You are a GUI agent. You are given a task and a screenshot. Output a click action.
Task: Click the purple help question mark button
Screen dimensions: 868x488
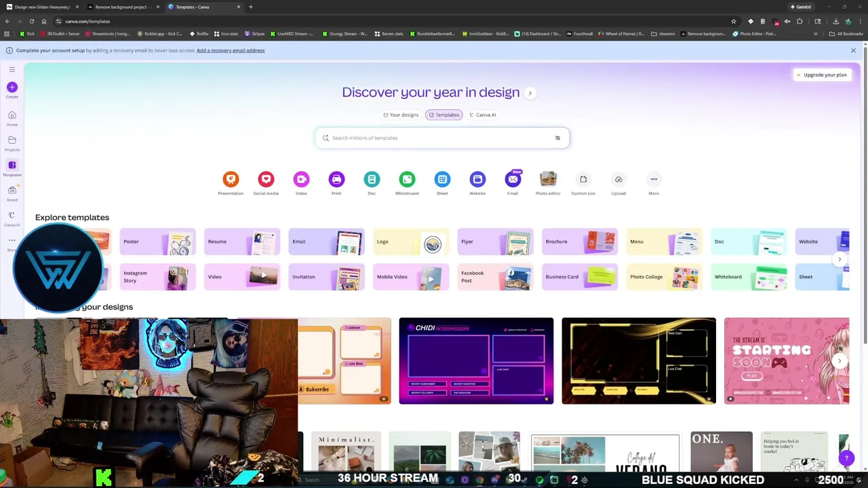click(x=846, y=459)
